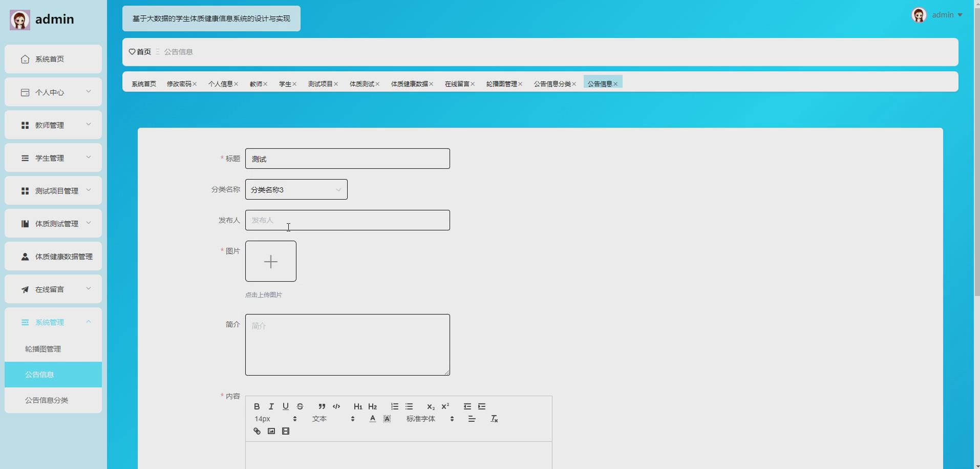Insert an ordered list
Image resolution: width=980 pixels, height=469 pixels.
(x=394, y=407)
